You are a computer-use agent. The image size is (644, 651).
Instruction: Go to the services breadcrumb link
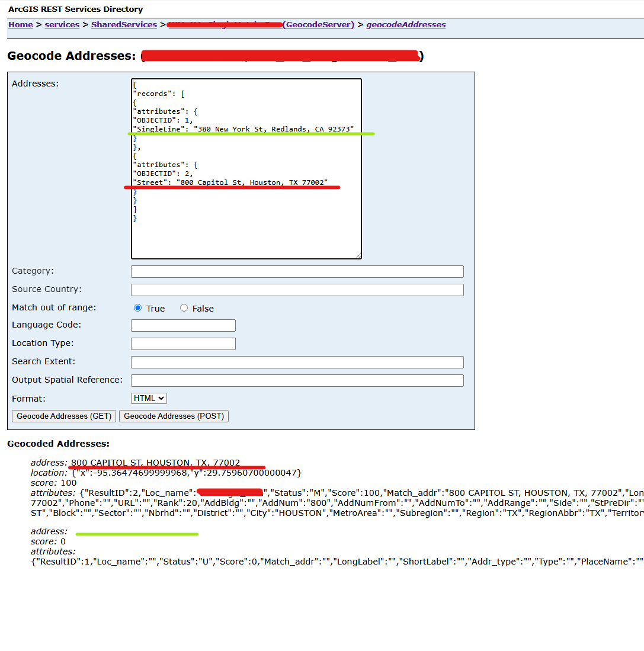[62, 24]
